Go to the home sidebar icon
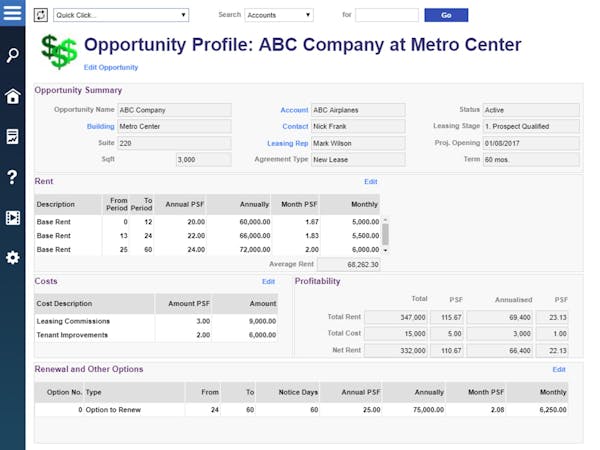The width and height of the screenshot is (600, 450). (12, 96)
